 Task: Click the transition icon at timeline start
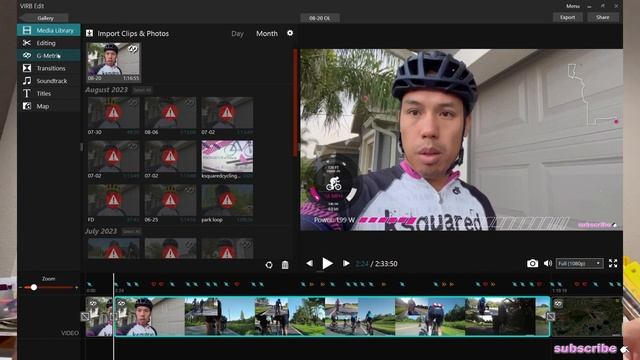click(85, 316)
